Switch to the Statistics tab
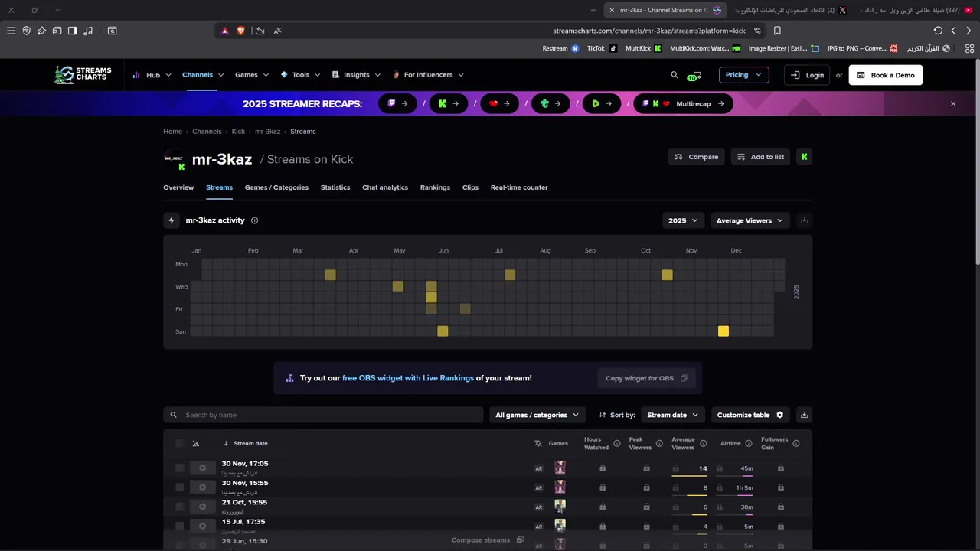 coord(335,187)
